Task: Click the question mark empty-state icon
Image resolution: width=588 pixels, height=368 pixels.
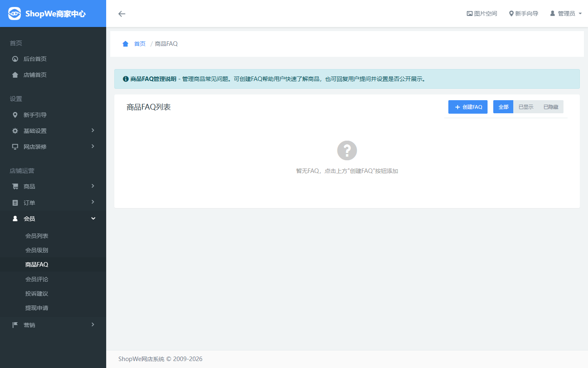Action: point(347,150)
